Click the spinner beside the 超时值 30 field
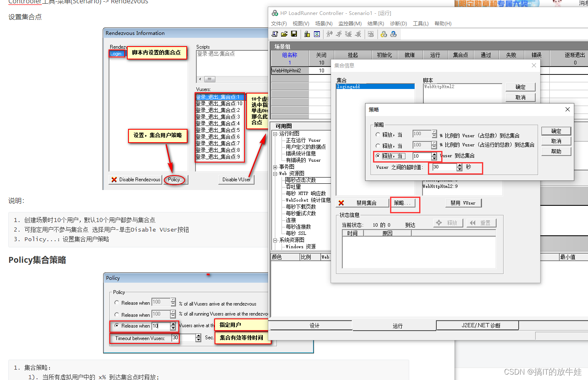Viewport: 588px width, 380px height. coord(460,167)
